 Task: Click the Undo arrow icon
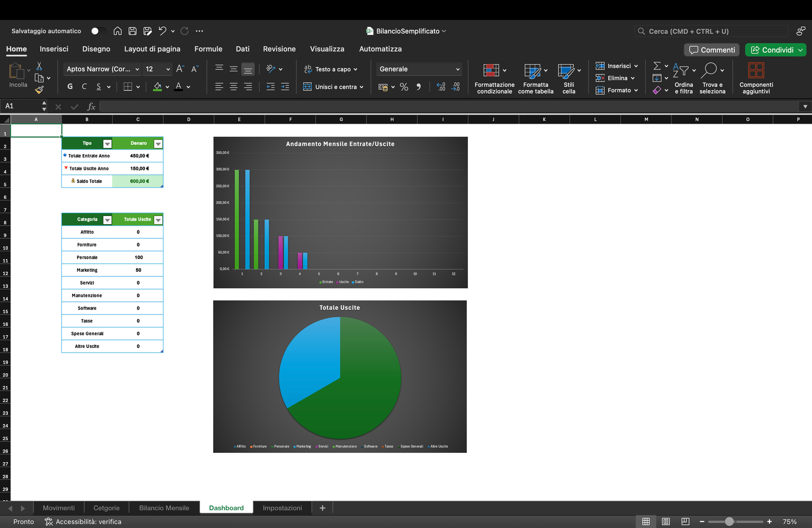tap(162, 31)
